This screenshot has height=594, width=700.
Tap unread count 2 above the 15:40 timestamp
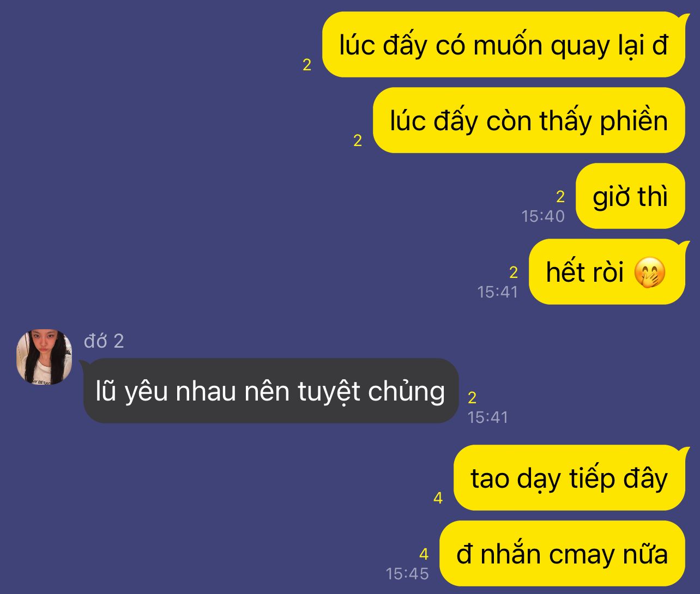click(560, 197)
